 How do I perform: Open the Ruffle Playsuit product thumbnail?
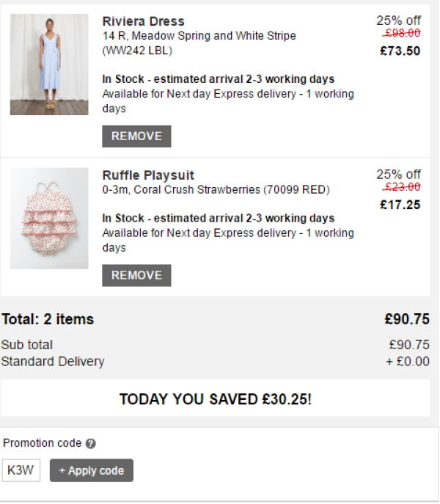pyautogui.click(x=49, y=218)
